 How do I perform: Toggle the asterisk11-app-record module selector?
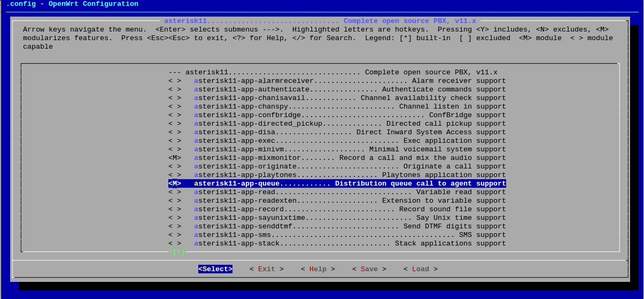(175, 209)
